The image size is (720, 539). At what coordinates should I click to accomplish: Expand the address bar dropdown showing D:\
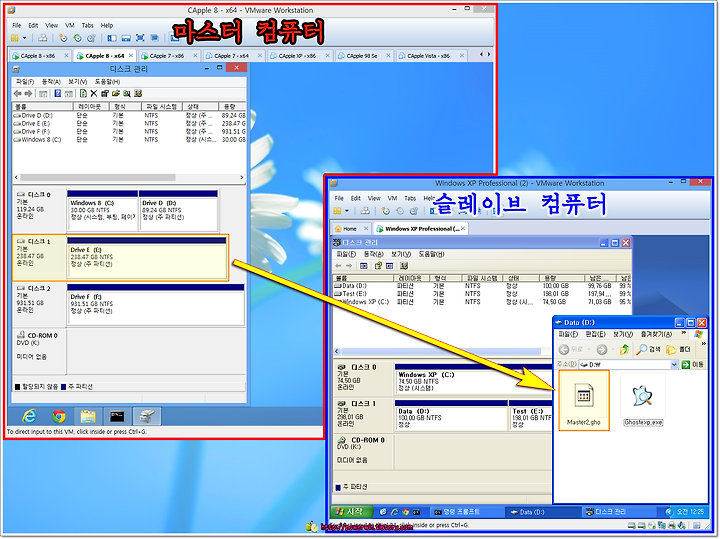[x=674, y=365]
